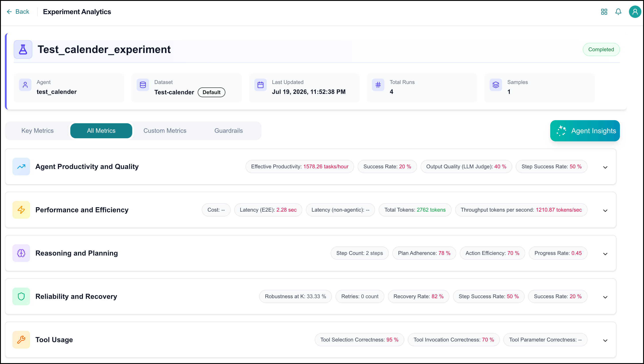
Task: Click the Last Updated calendar icon
Action: click(261, 85)
